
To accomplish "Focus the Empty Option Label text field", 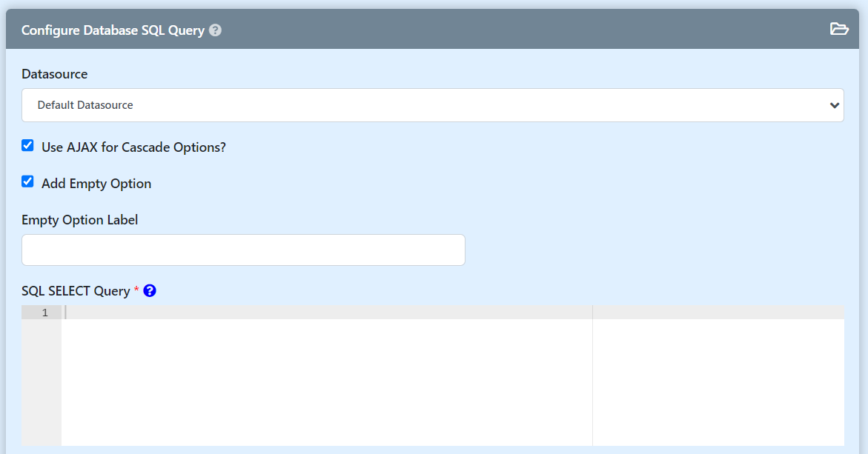I will coord(243,250).
